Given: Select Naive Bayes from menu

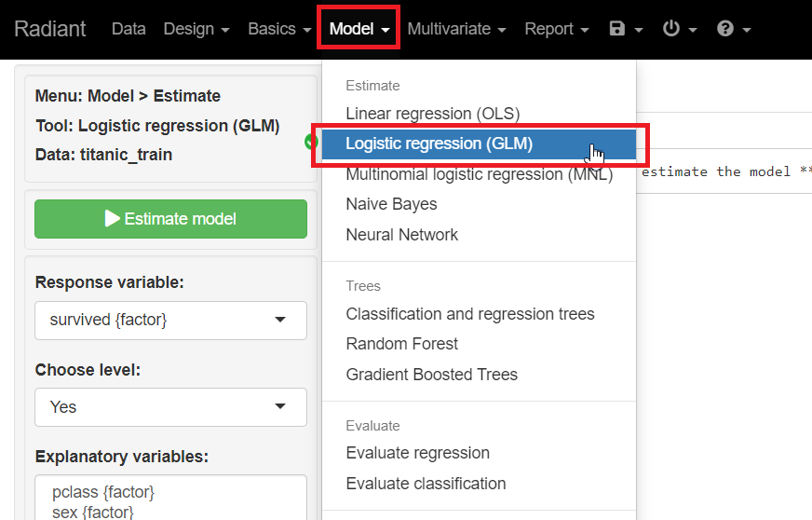Looking at the screenshot, I should [391, 204].
